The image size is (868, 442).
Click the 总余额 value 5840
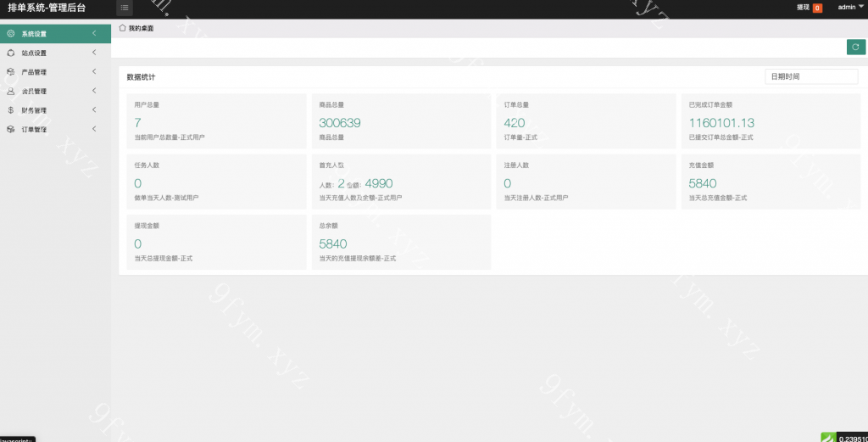332,243
